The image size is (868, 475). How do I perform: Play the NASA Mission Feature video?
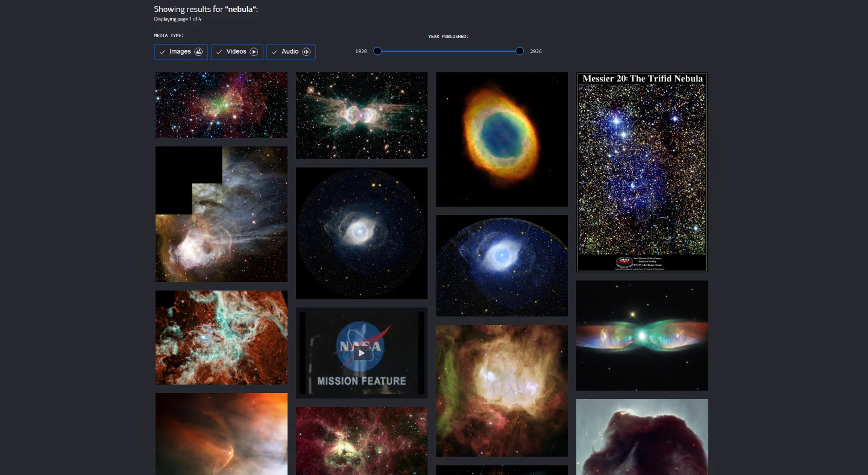click(x=362, y=353)
